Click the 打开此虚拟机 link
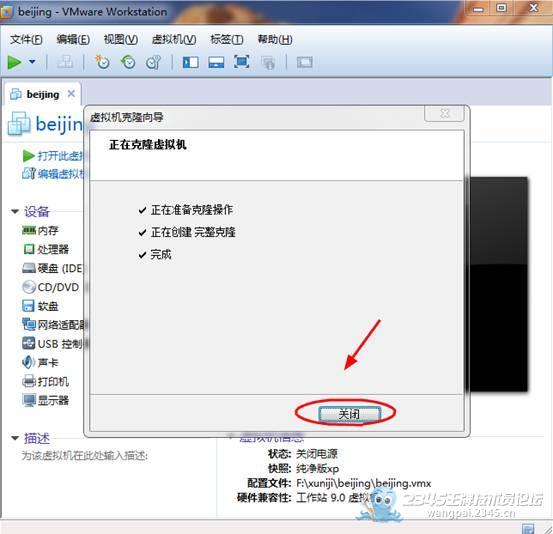 [x=60, y=156]
